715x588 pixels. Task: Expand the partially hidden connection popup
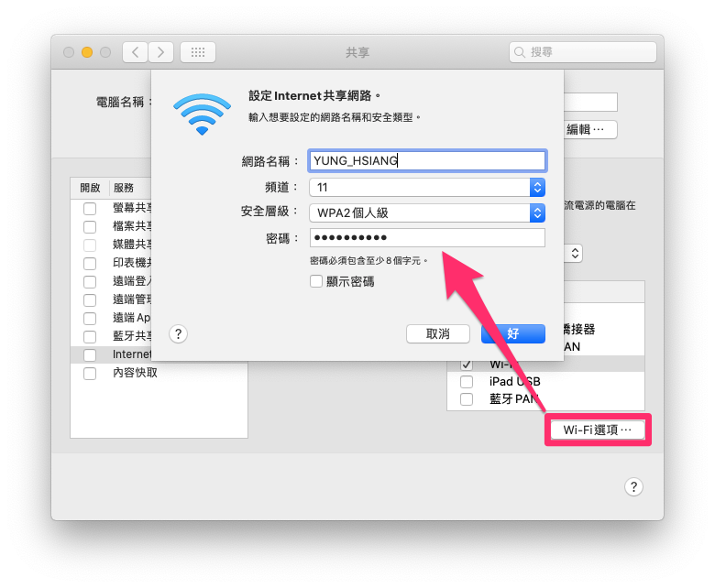(x=575, y=253)
